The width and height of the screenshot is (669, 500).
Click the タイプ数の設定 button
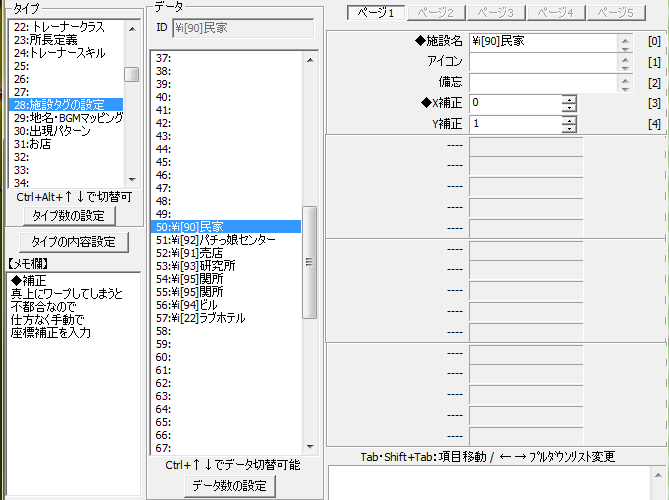tap(69, 216)
